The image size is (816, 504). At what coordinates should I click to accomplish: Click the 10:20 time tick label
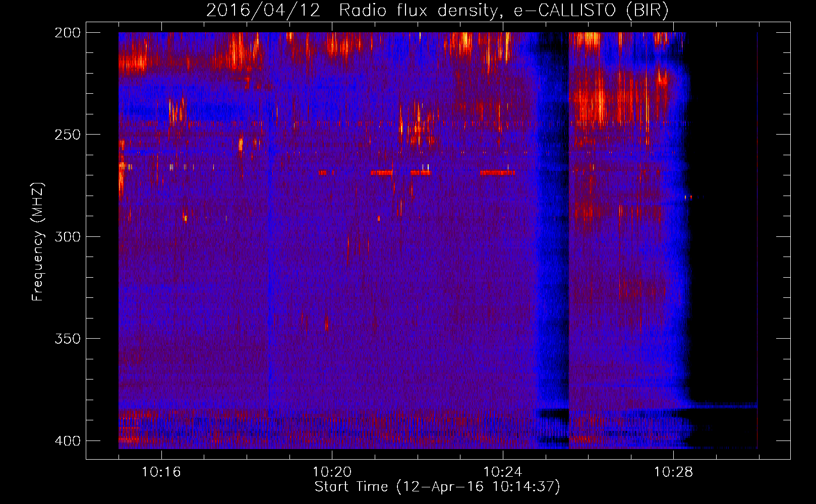coord(332,472)
